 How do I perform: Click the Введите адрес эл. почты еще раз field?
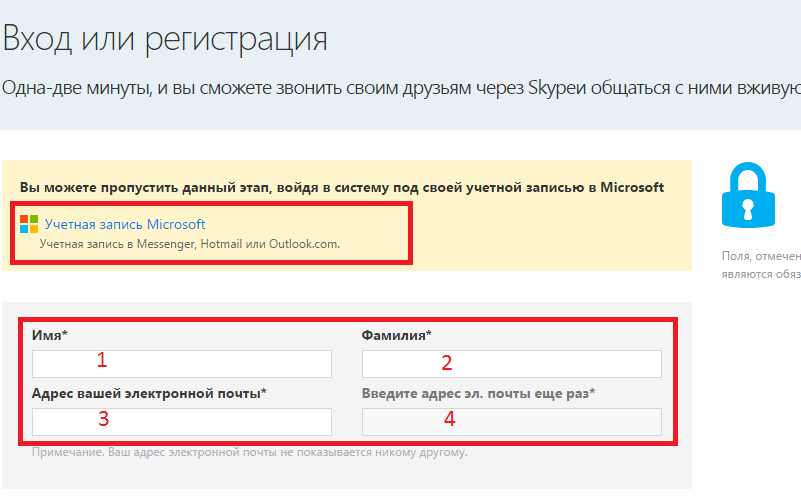(x=512, y=422)
